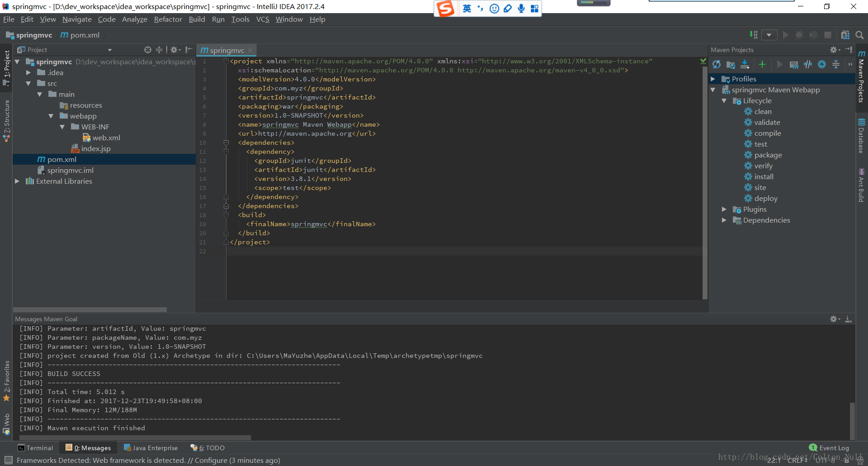Switch Sogou input language indicator
This screenshot has height=466, width=868.
[467, 9]
